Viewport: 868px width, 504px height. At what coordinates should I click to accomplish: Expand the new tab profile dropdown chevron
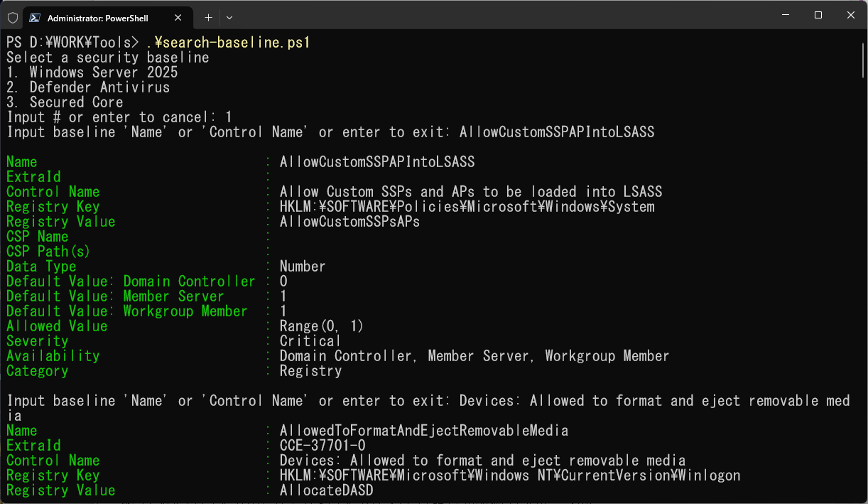pos(229,17)
